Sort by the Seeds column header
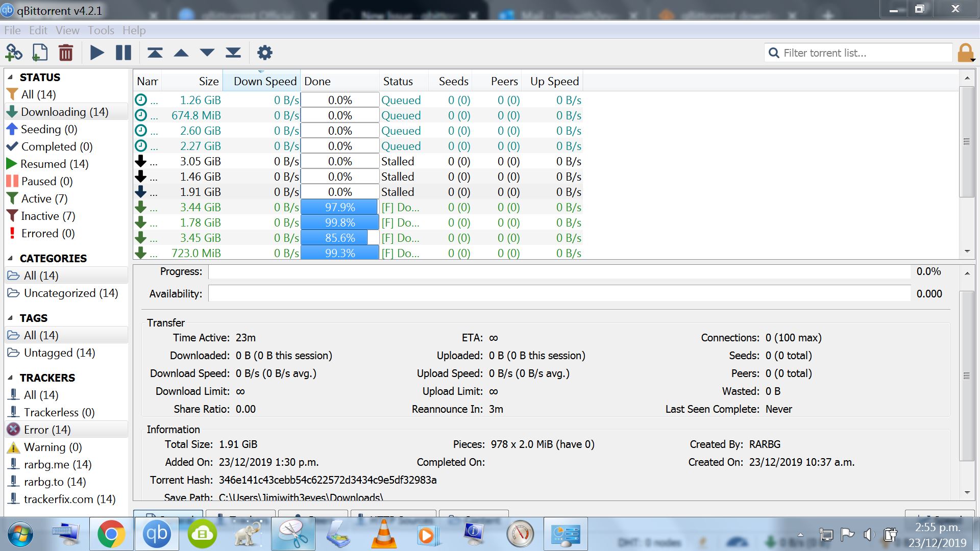The image size is (980, 551). [451, 82]
